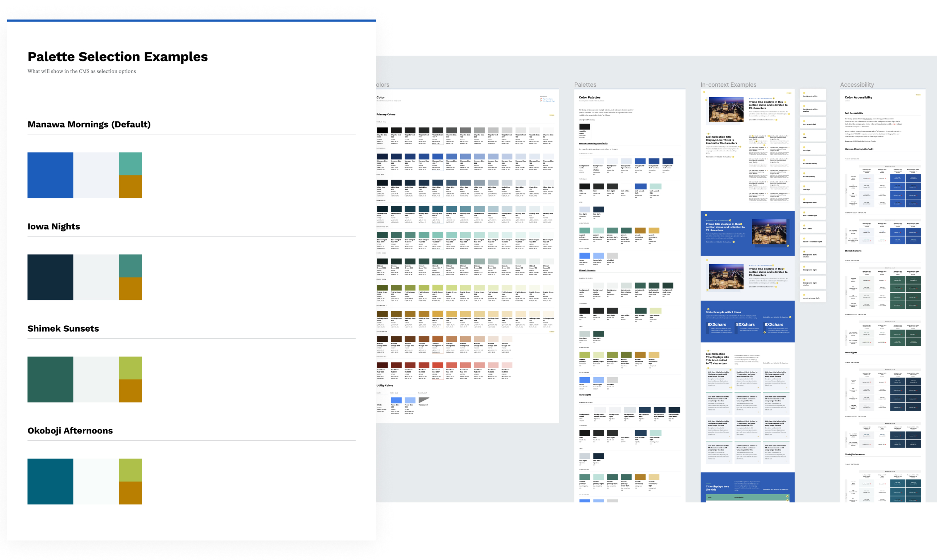Click the Focus Blue swatch under Utility Colors
Viewport: 937px width, 560px height.
[x=397, y=401]
